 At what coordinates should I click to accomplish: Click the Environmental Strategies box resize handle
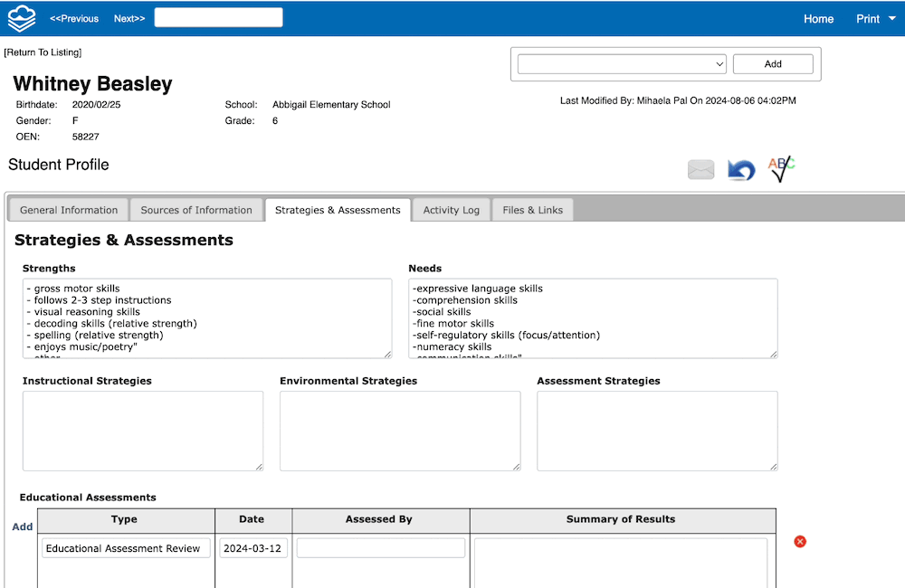click(517, 467)
